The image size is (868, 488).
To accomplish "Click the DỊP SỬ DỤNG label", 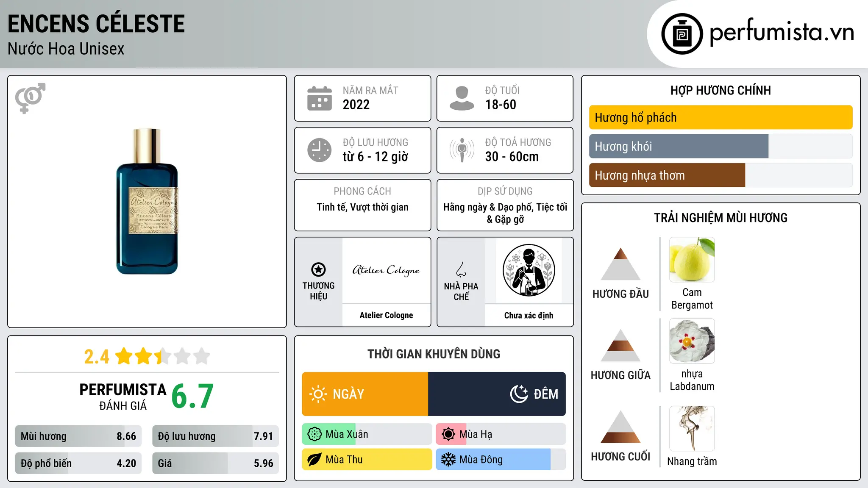I will click(x=505, y=191).
